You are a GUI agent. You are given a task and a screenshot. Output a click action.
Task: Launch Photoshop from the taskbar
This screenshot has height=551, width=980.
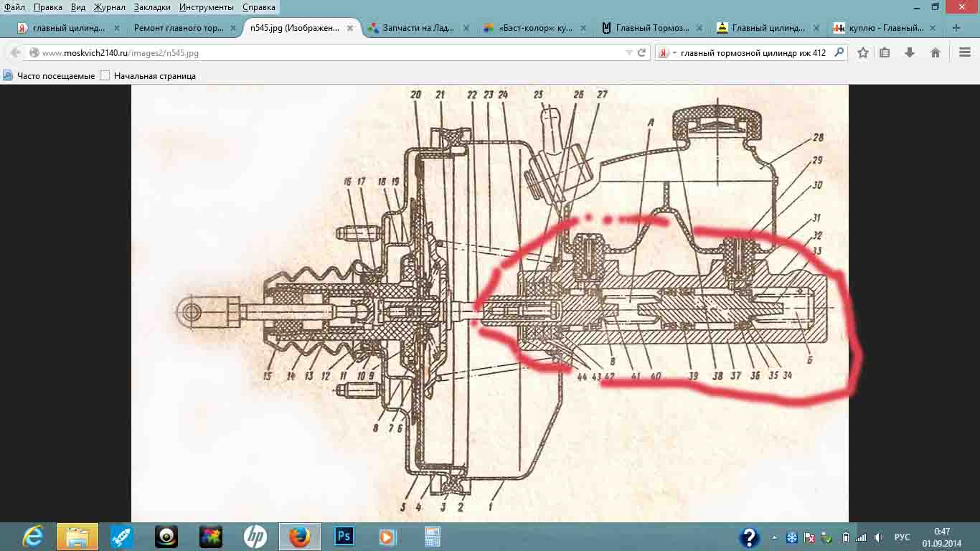point(344,536)
